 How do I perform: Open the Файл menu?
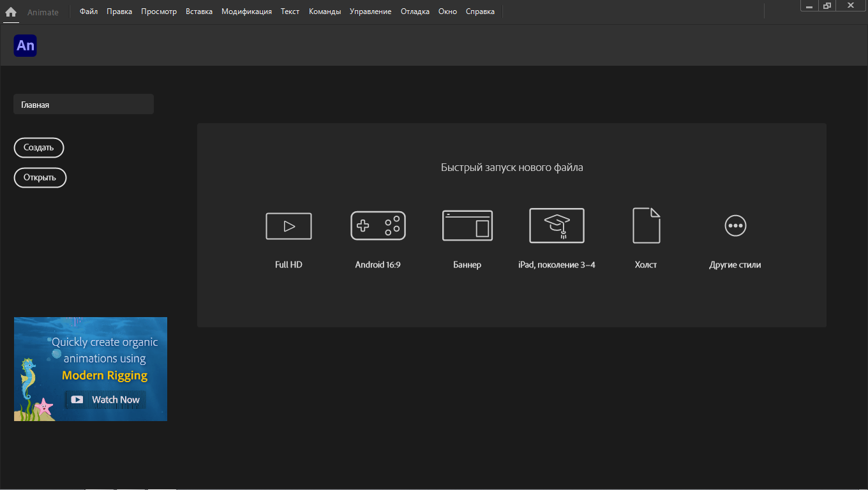[x=89, y=11]
